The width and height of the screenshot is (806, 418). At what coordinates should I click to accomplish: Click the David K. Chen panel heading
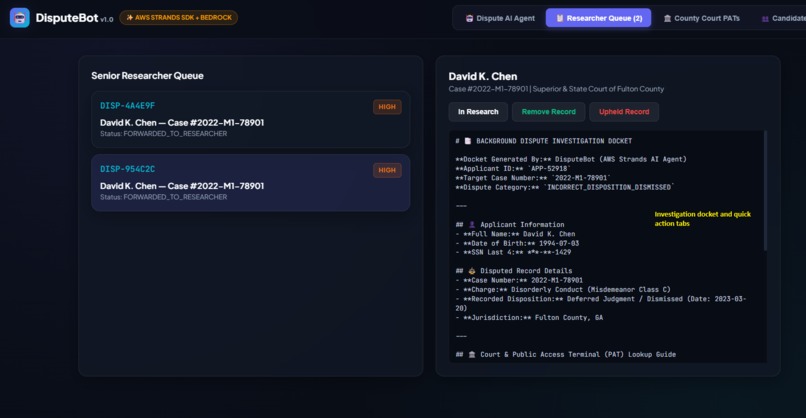(483, 77)
